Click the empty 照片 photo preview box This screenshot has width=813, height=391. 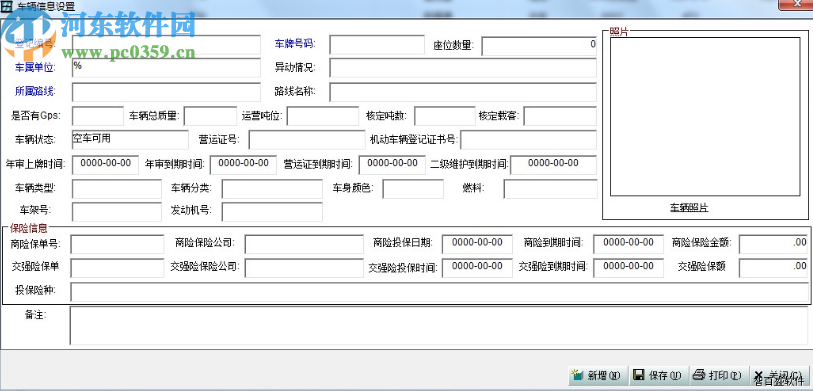[x=705, y=117]
